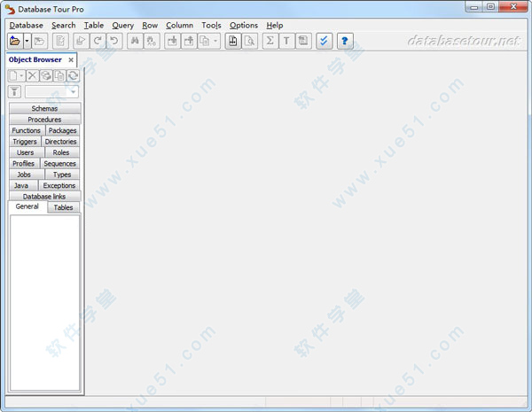Click the New SQL document toolbar icon

pyautogui.click(x=60, y=42)
